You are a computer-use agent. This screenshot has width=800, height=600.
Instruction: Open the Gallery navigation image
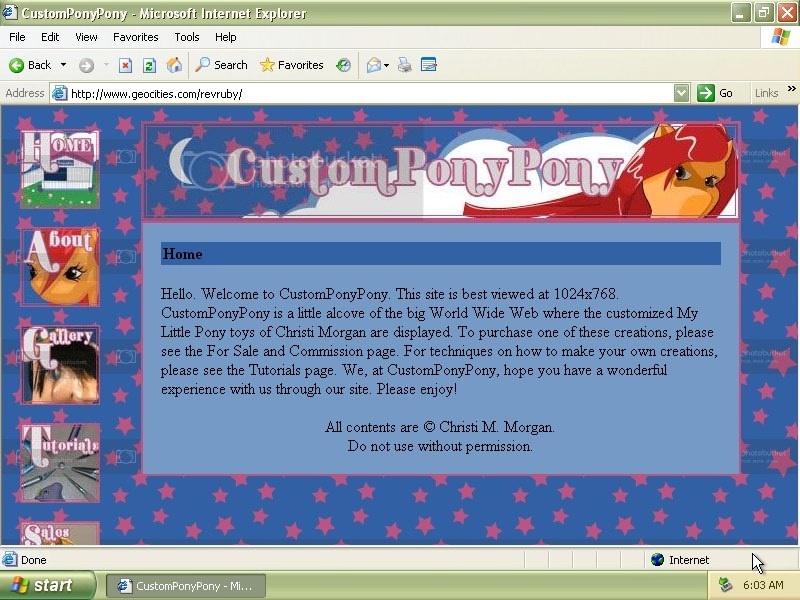pyautogui.click(x=60, y=365)
